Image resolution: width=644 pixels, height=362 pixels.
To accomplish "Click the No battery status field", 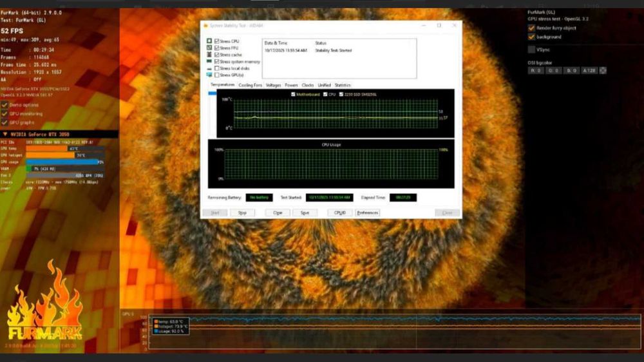I will pos(259,198).
